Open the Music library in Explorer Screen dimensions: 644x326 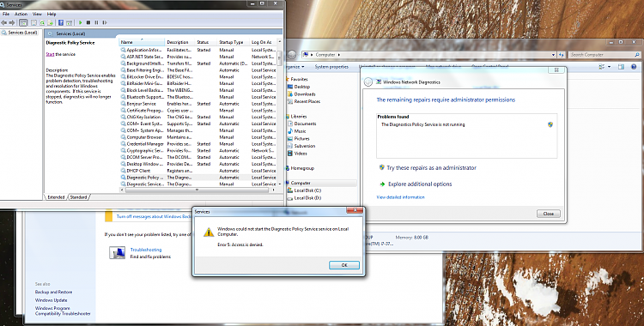[296, 131]
